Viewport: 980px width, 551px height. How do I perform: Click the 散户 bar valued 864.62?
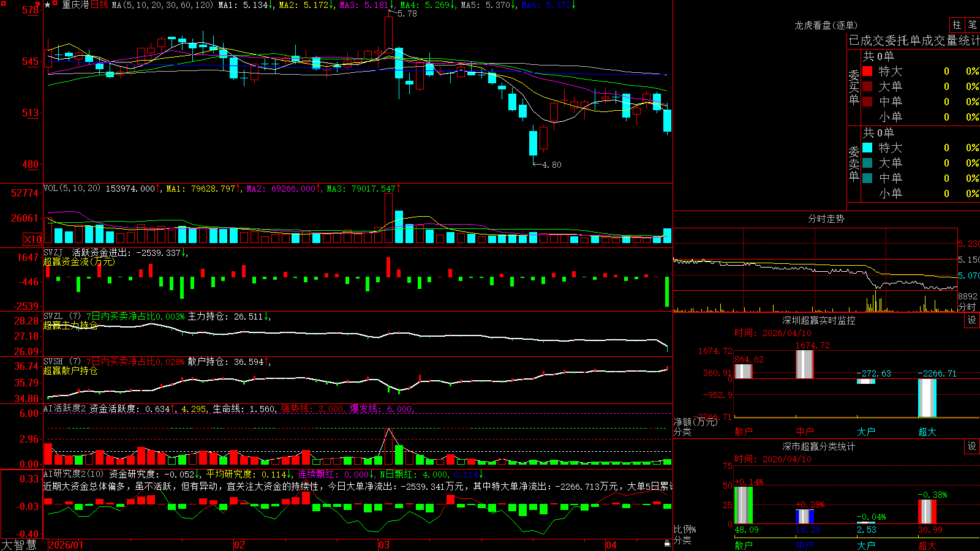(744, 372)
